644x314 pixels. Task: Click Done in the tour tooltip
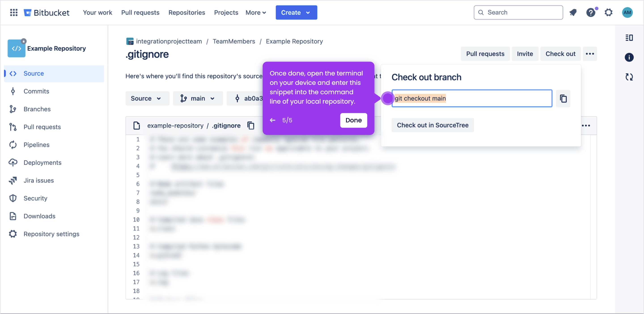tap(354, 120)
